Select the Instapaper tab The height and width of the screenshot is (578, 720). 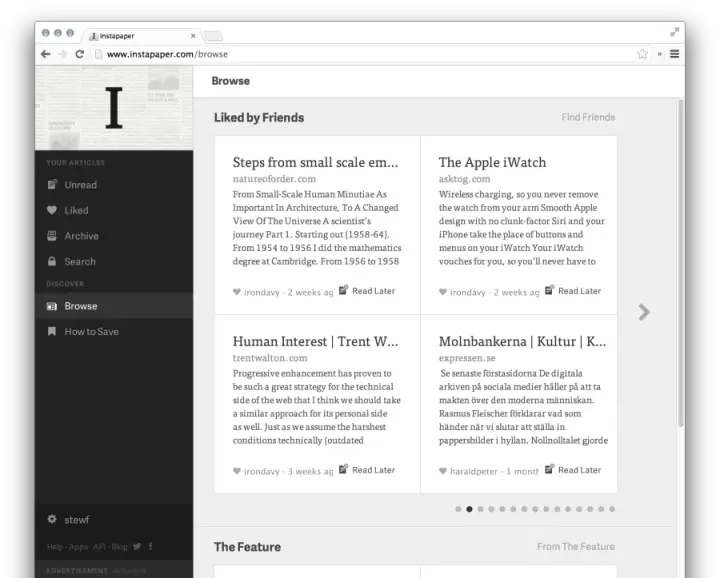[140, 36]
